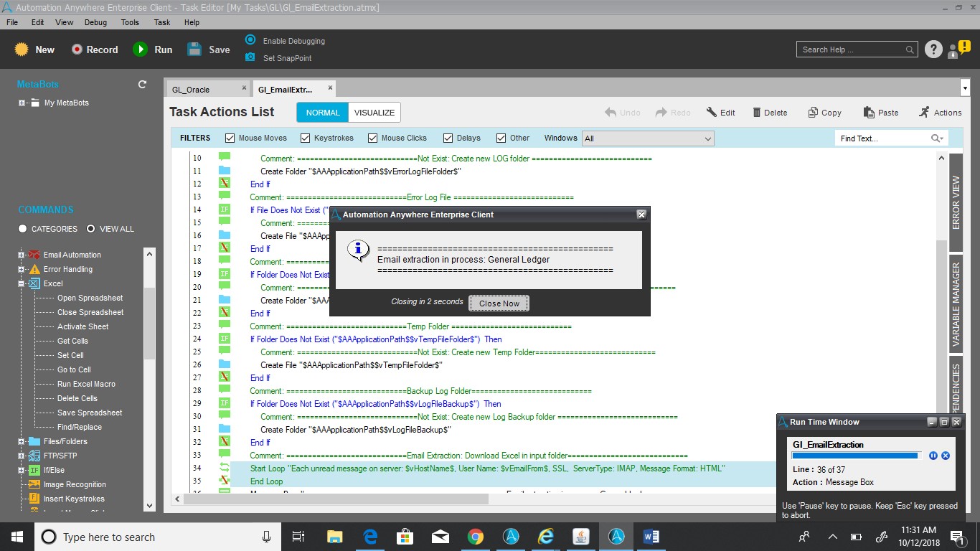
Task: Open the Windows filter dropdown
Action: pyautogui.click(x=649, y=138)
